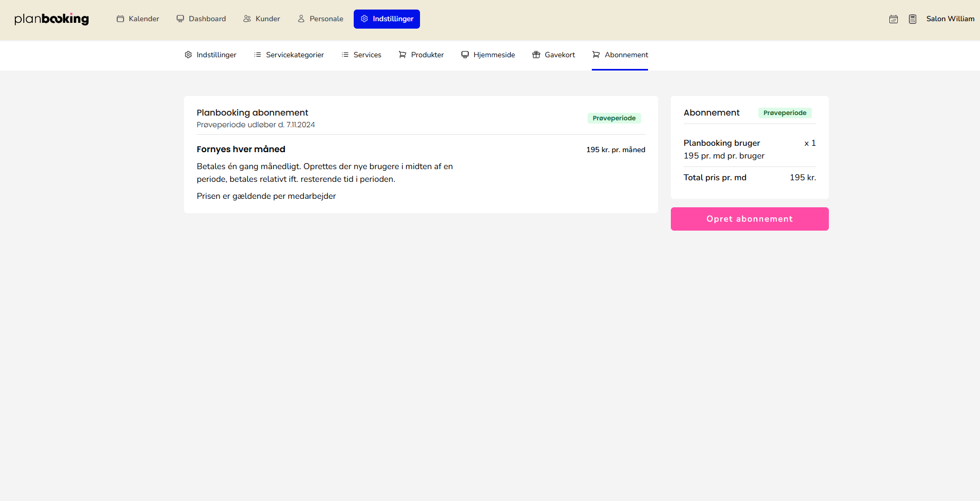Go to the Hjemmeside tab
The width and height of the screenshot is (980, 501).
point(488,55)
